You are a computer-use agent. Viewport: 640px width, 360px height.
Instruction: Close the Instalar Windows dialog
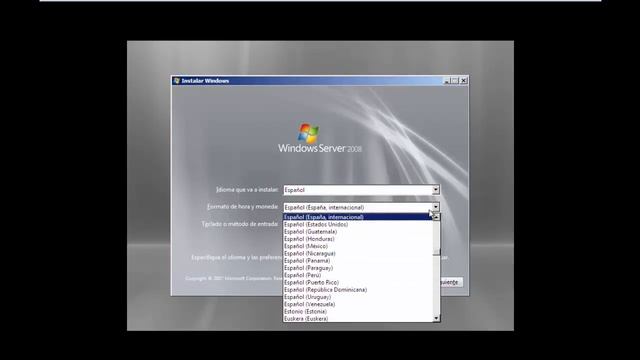pyautogui.click(x=464, y=81)
